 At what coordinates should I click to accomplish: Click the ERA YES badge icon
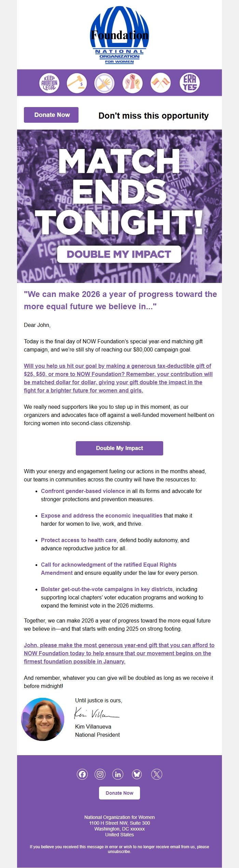tap(190, 82)
